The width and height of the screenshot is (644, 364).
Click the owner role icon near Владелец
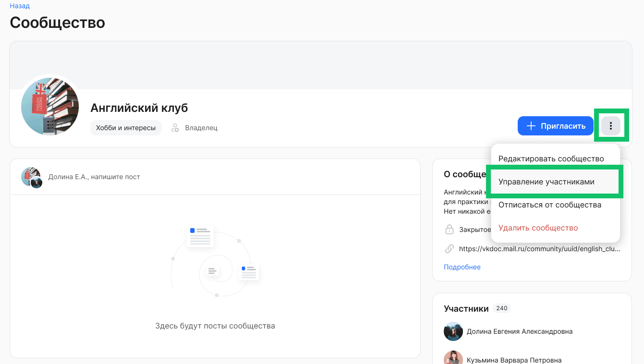[175, 128]
